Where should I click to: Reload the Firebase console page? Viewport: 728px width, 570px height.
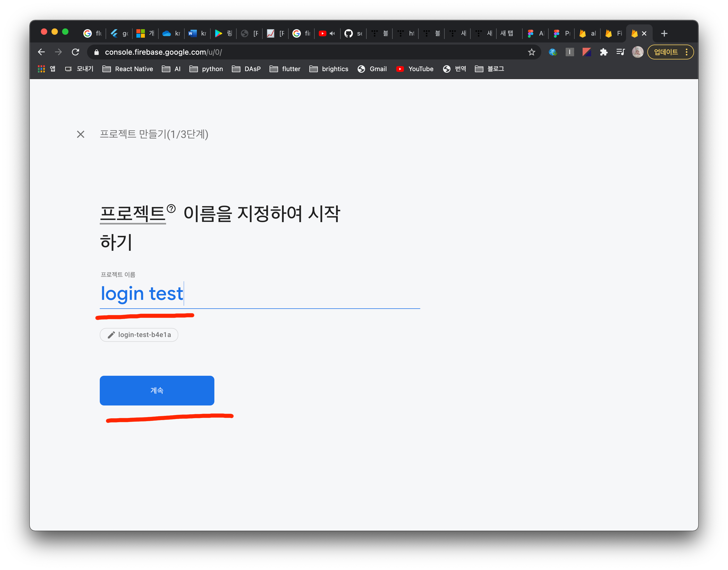coord(75,52)
